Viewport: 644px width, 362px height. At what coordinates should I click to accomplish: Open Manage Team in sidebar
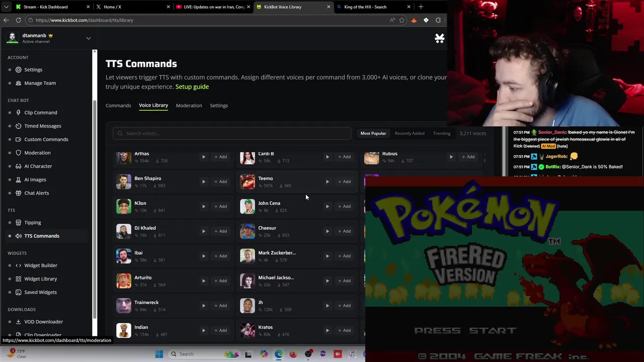(x=40, y=83)
